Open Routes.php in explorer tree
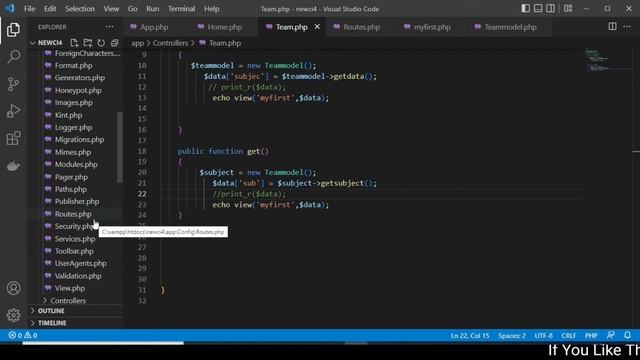The height and width of the screenshot is (360, 640). coord(73,214)
